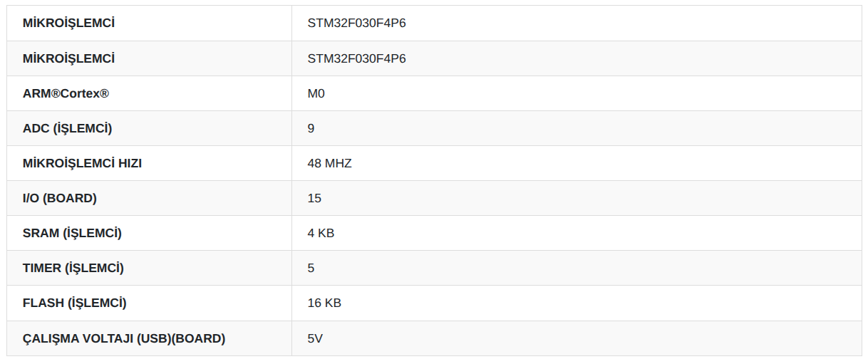The width and height of the screenshot is (868, 364).
Task: Click the I/O (BOARD) label
Action: tap(59, 198)
